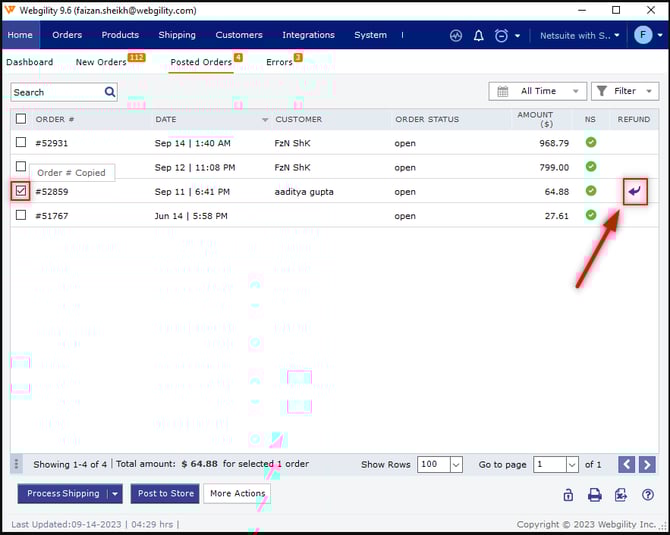Image resolution: width=670 pixels, height=535 pixels.
Task: Click the Search input field
Action: pos(57,92)
